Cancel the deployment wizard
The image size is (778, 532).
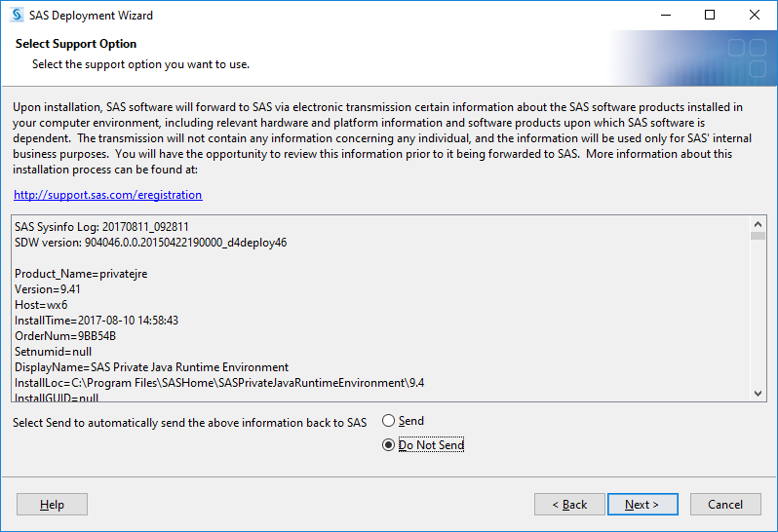pos(725,505)
